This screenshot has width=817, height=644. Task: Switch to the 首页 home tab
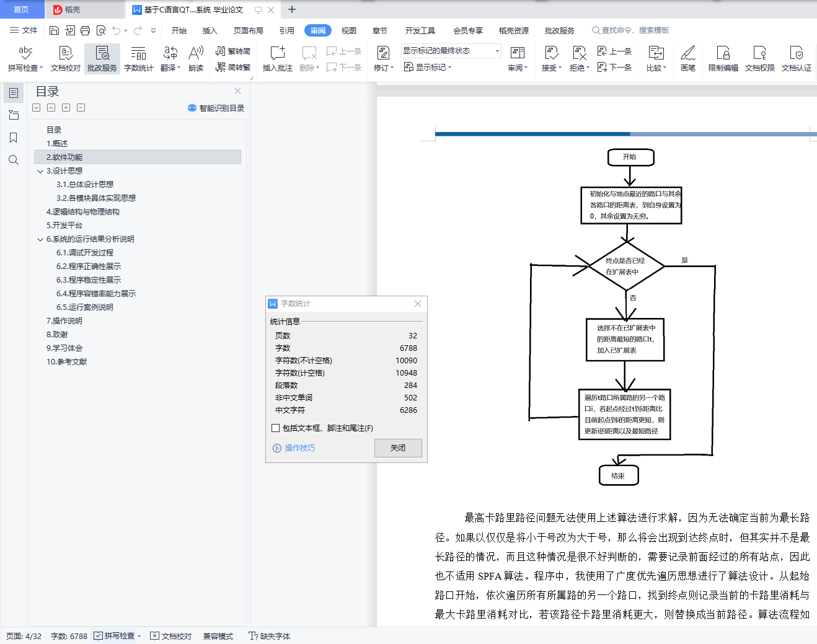click(22, 9)
